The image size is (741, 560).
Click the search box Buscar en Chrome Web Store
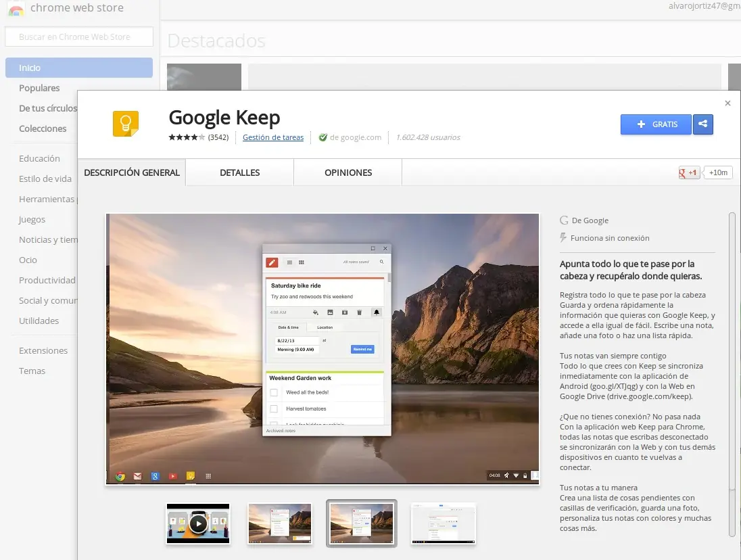click(x=79, y=37)
